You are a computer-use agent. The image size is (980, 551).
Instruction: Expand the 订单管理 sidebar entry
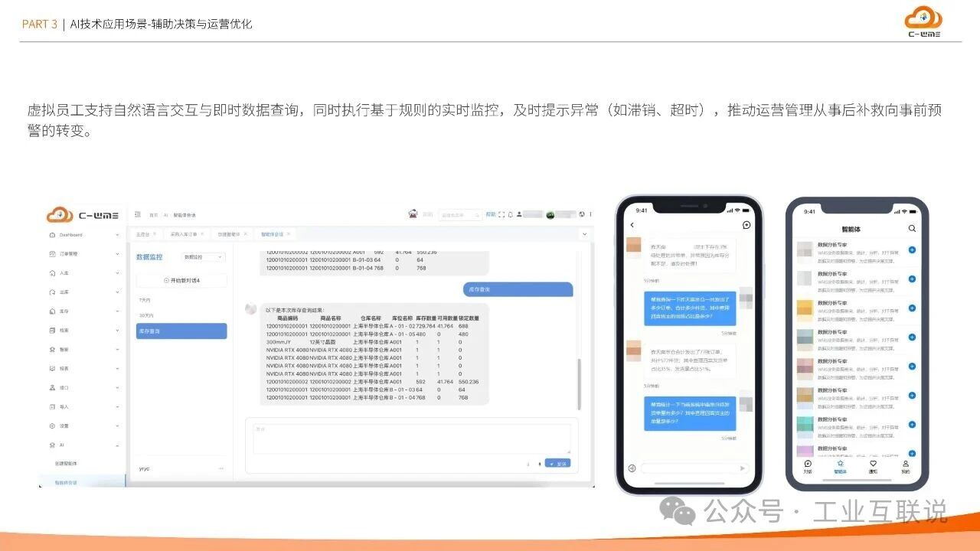(73, 254)
